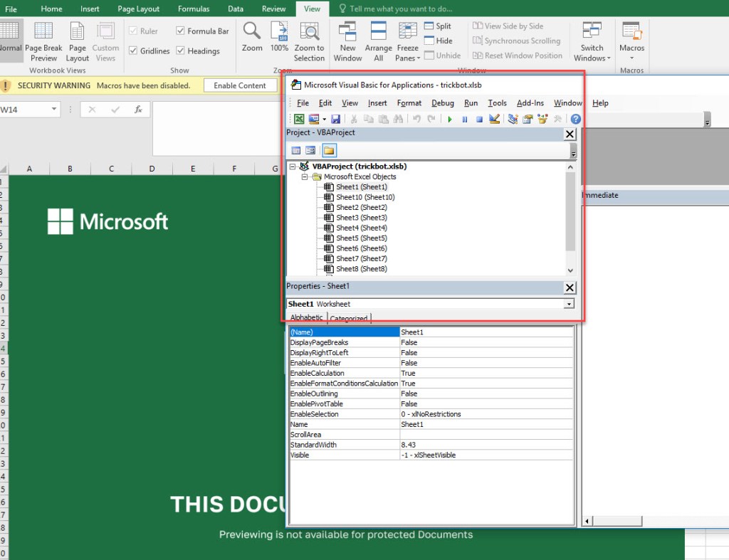Image resolution: width=729 pixels, height=560 pixels.
Task: Toggle the Gridlines checkbox
Action: point(133,51)
